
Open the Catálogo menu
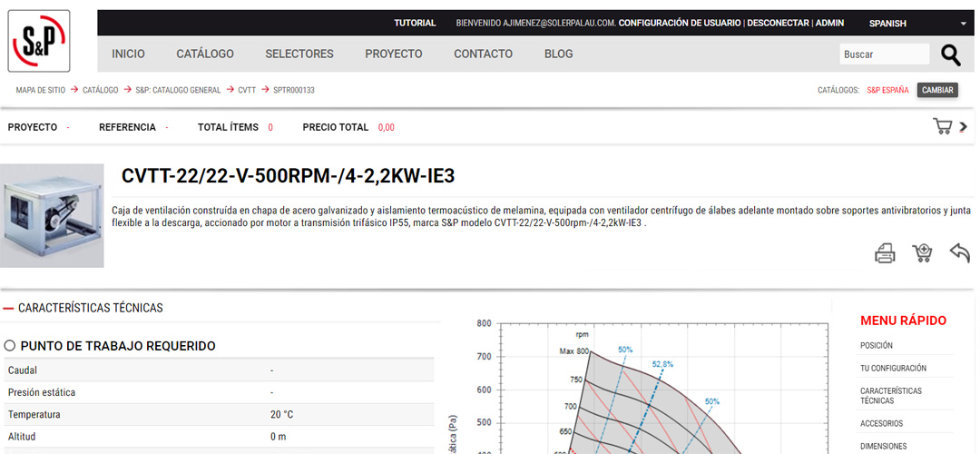point(205,54)
